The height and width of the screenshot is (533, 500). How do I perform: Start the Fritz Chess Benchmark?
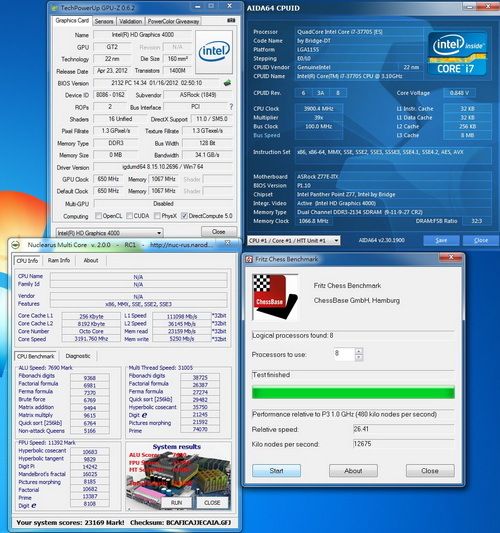[276, 471]
